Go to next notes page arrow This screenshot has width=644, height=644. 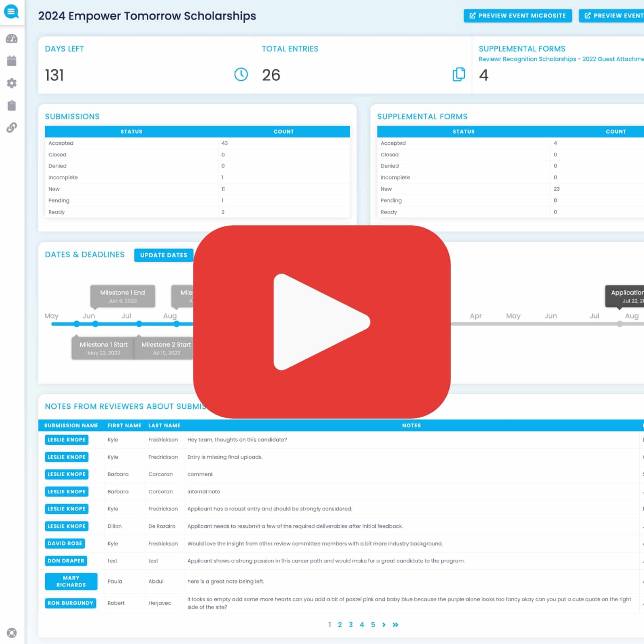click(384, 625)
